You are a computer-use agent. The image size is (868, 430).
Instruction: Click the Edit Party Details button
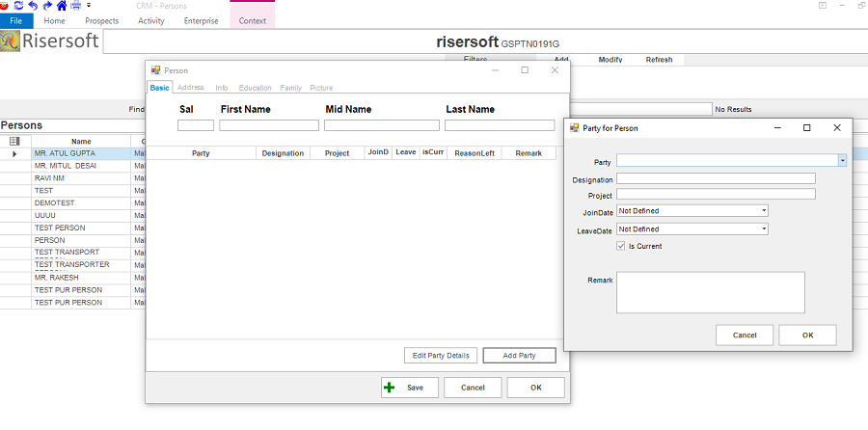click(441, 356)
